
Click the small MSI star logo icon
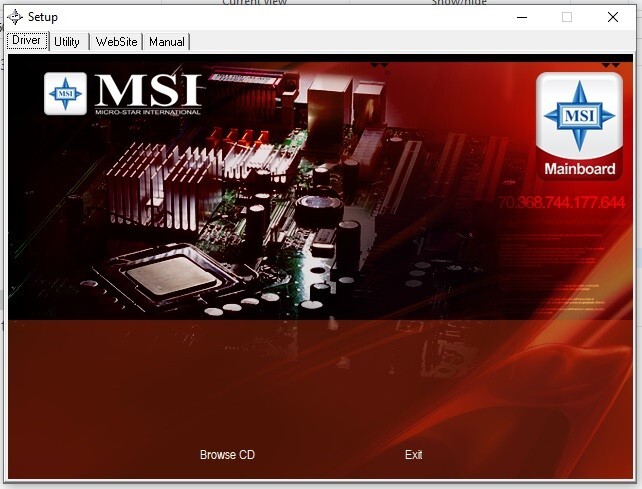(66, 93)
